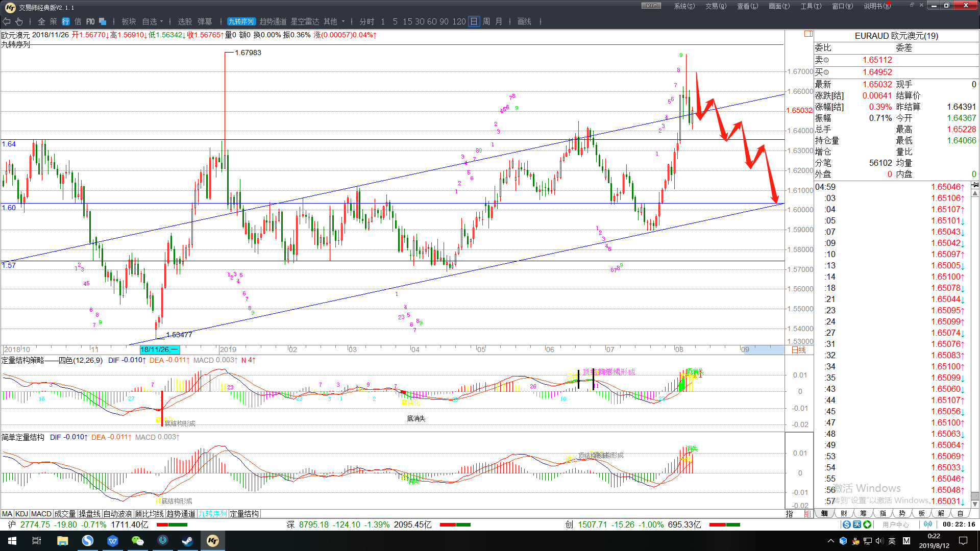Click the 信 info toolbar icon
Viewport: 980px width, 551px height.
pyautogui.click(x=78, y=21)
